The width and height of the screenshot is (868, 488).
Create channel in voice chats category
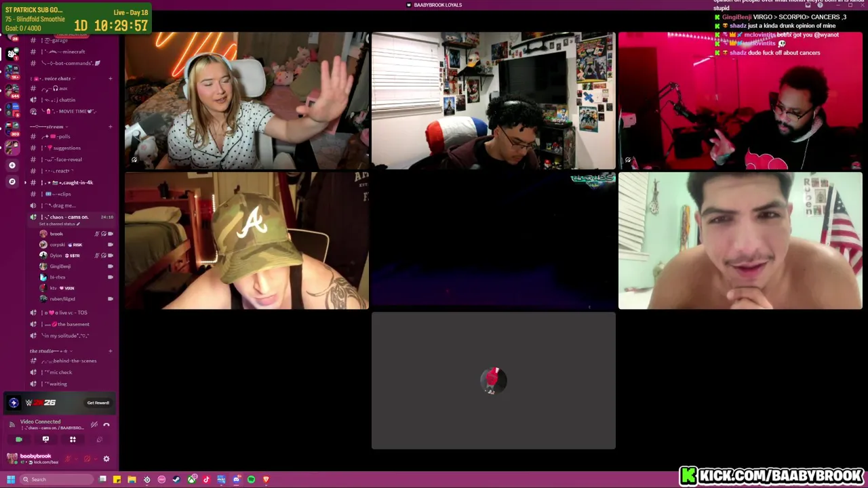pos(111,79)
